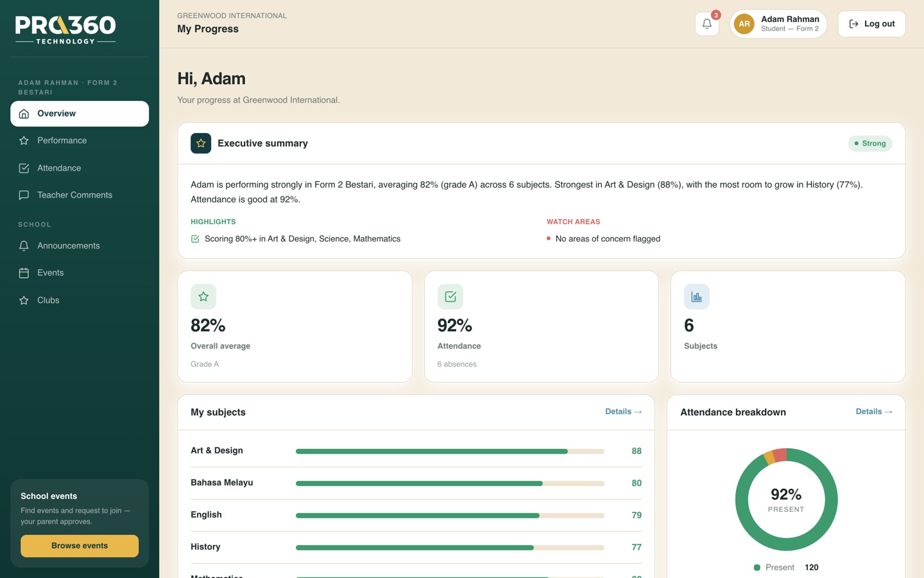
Task: Click the Log out button
Action: 871,24
